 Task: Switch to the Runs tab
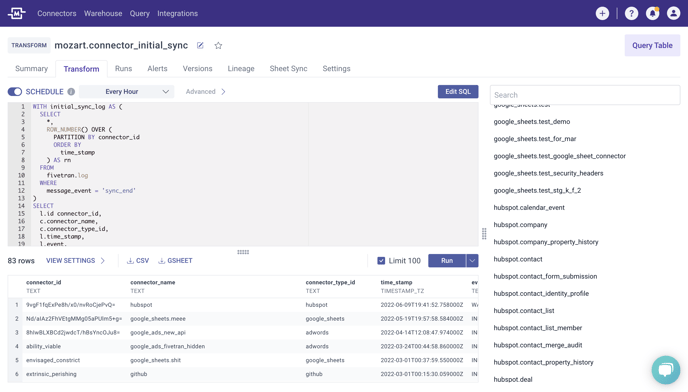[123, 68]
